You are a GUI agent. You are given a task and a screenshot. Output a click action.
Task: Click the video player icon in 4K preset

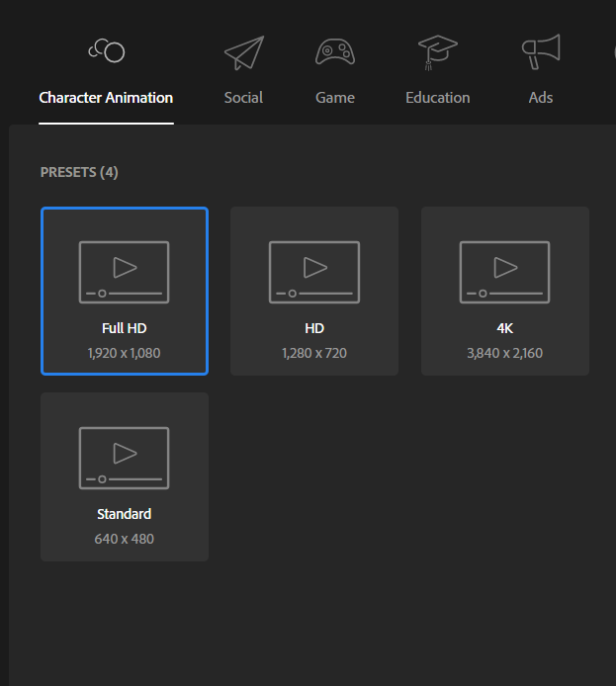[504, 272]
